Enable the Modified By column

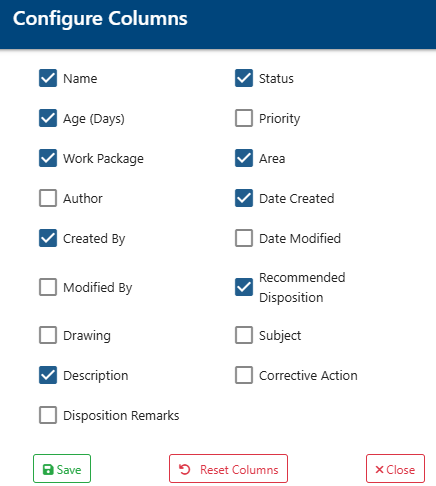point(48,287)
